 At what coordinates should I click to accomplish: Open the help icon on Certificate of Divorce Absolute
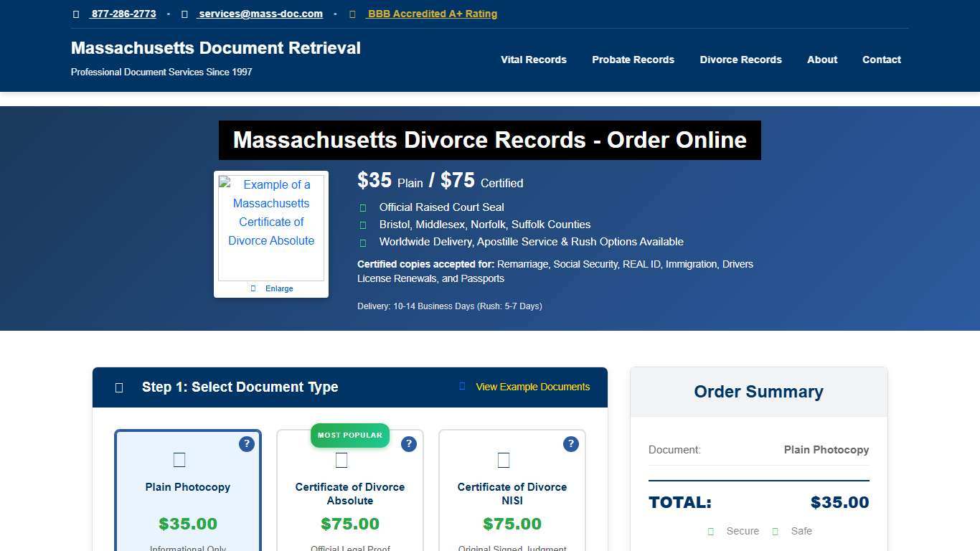(x=409, y=444)
